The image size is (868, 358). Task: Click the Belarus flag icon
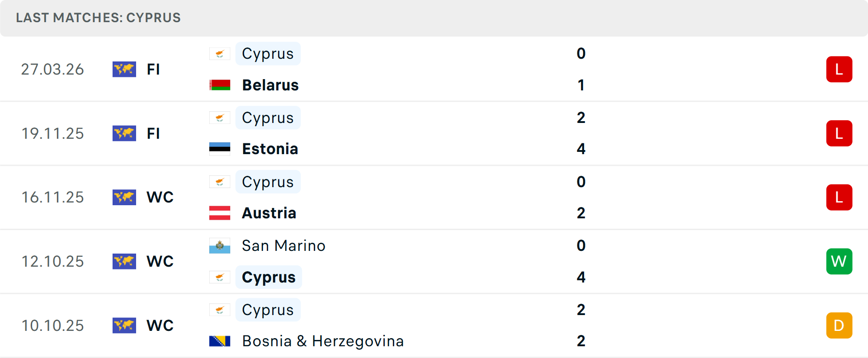point(220,85)
